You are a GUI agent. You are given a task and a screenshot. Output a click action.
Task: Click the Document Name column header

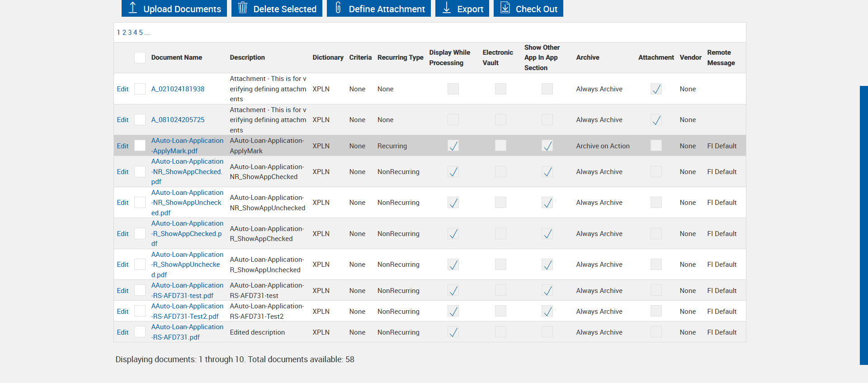click(x=176, y=57)
